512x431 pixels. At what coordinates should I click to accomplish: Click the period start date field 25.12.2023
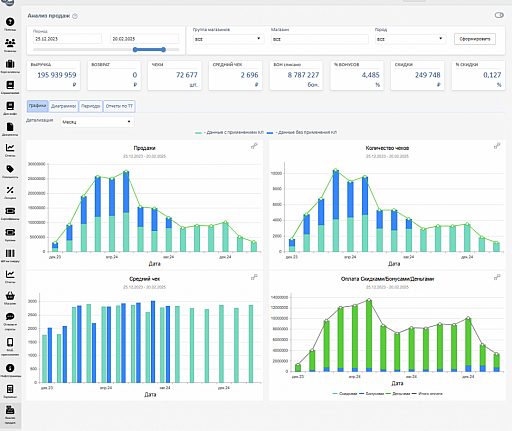[67, 39]
